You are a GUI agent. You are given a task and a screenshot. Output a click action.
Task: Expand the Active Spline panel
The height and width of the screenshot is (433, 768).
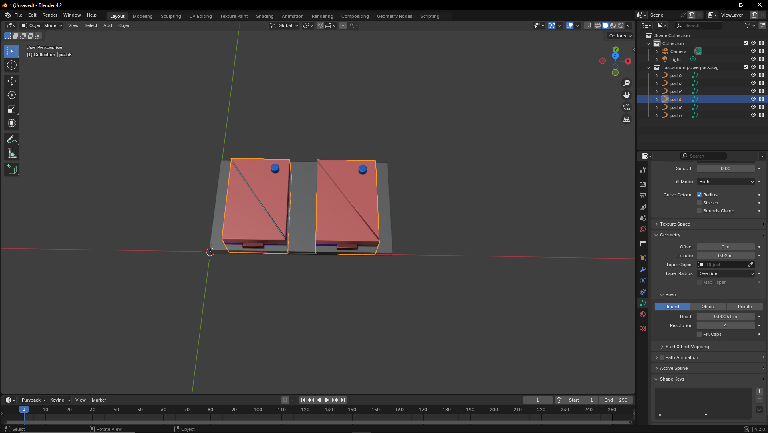(674, 368)
